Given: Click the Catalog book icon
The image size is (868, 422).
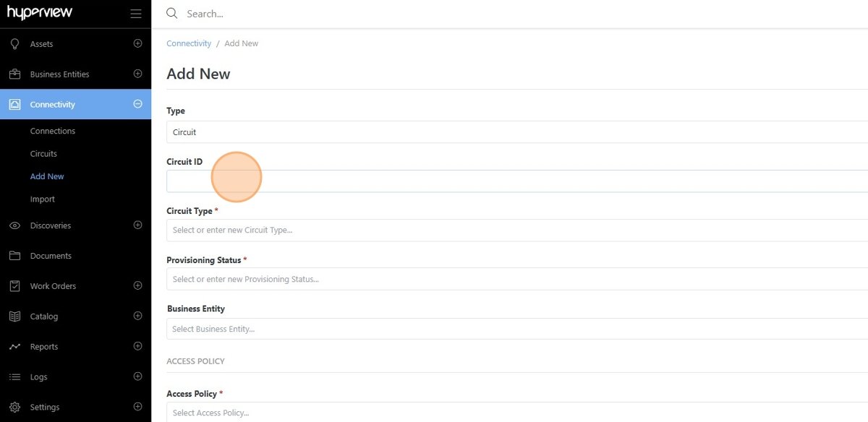Looking at the screenshot, I should pos(14,316).
